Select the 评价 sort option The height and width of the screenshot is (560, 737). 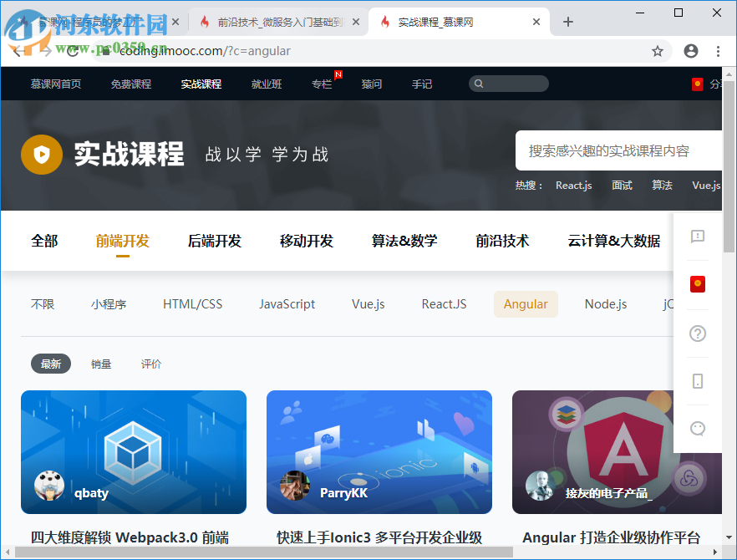[150, 364]
